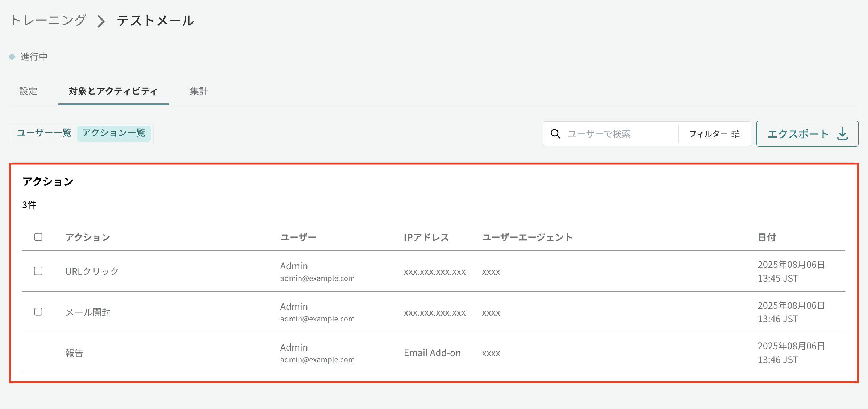Screen dimensions: 868x409
Task: Click the Email Add-on cell
Action: pyautogui.click(x=432, y=353)
